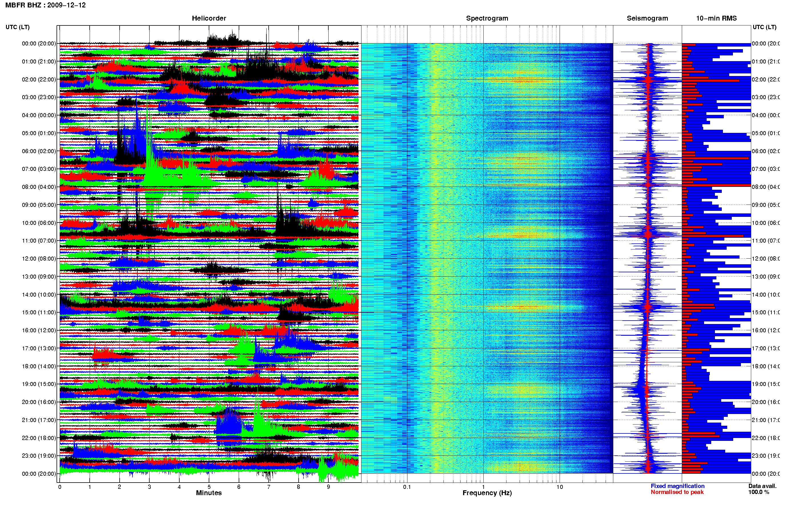Click the helicorder 5 minutes tick label
The width and height of the screenshot is (812, 508).
(x=209, y=487)
